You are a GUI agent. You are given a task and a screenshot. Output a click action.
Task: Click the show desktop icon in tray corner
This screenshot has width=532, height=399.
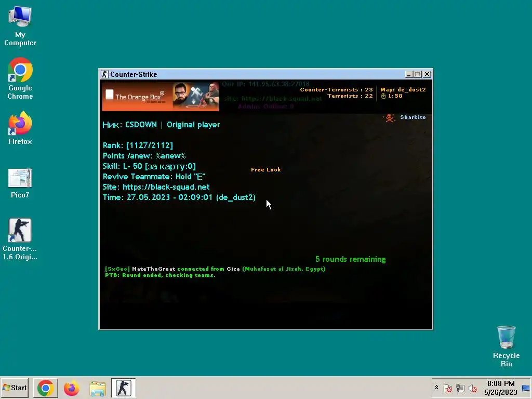pos(526,388)
